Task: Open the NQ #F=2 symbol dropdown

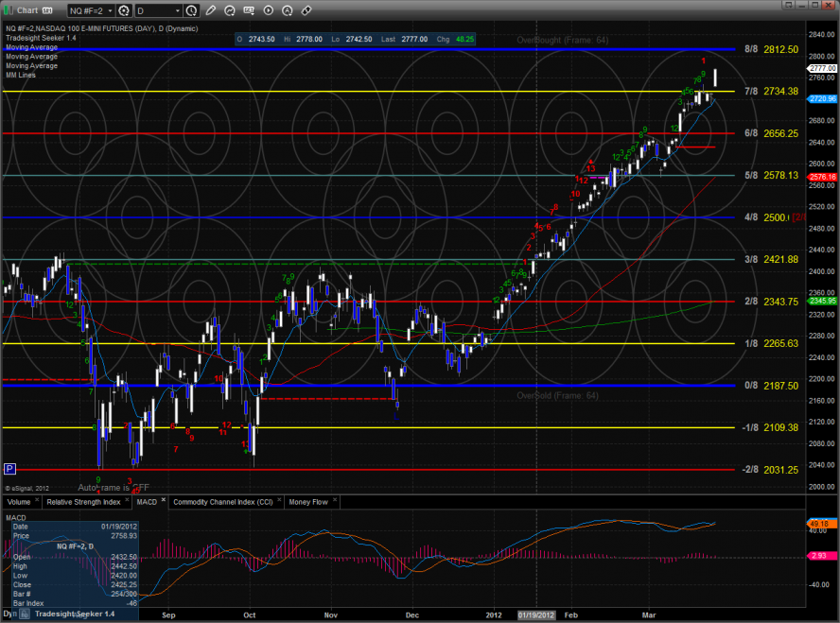Action: 89,10
